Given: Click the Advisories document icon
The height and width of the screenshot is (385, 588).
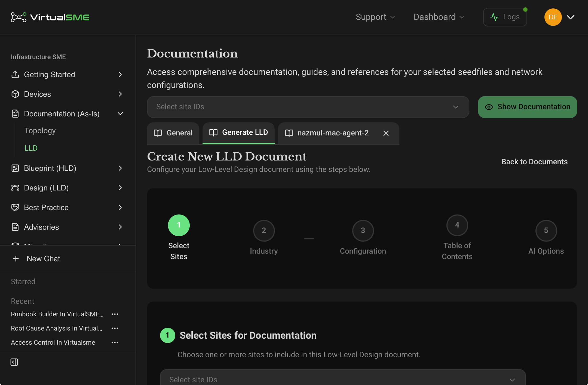Looking at the screenshot, I should [x=15, y=227].
